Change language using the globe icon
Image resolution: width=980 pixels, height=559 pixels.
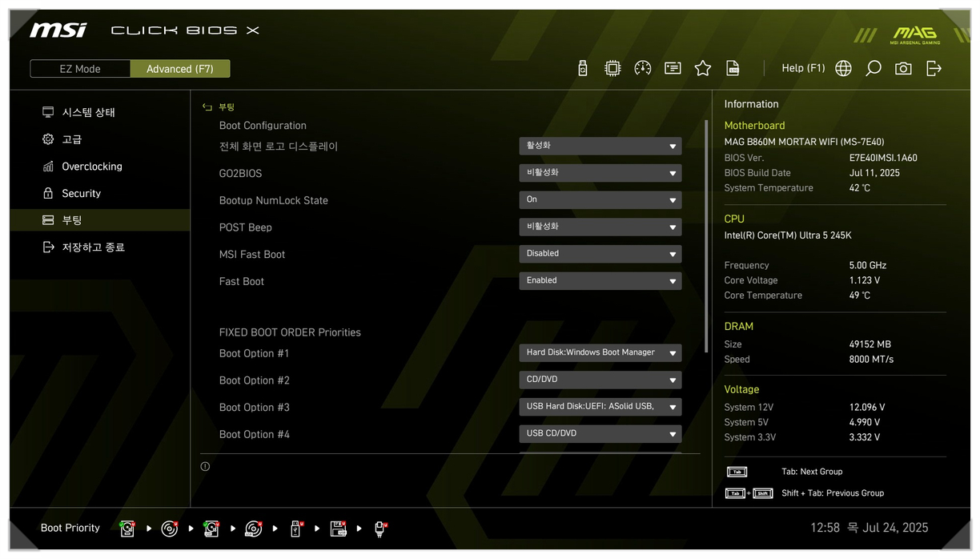843,69
